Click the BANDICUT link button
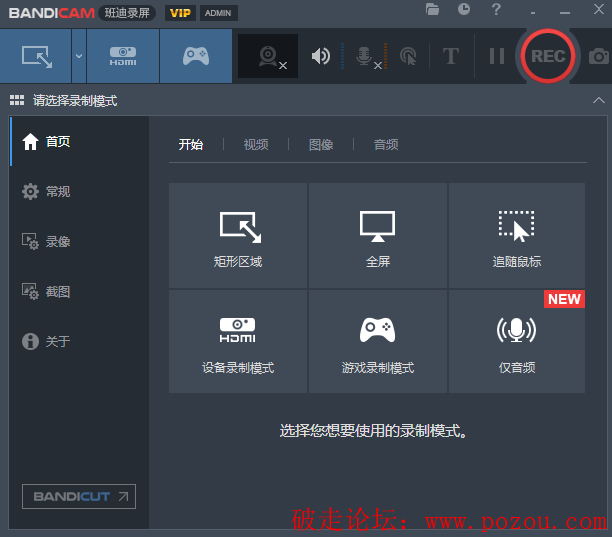The width and height of the screenshot is (612, 537). [79, 496]
